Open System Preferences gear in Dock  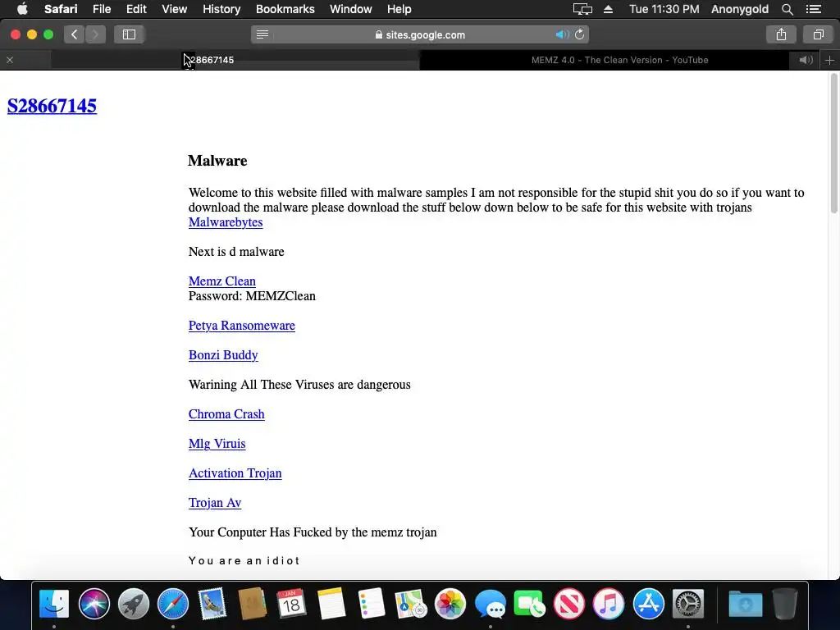(688, 604)
